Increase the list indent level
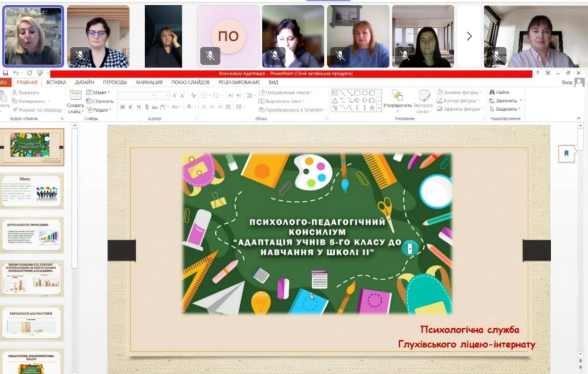This screenshot has height=374, width=588. [238, 96]
